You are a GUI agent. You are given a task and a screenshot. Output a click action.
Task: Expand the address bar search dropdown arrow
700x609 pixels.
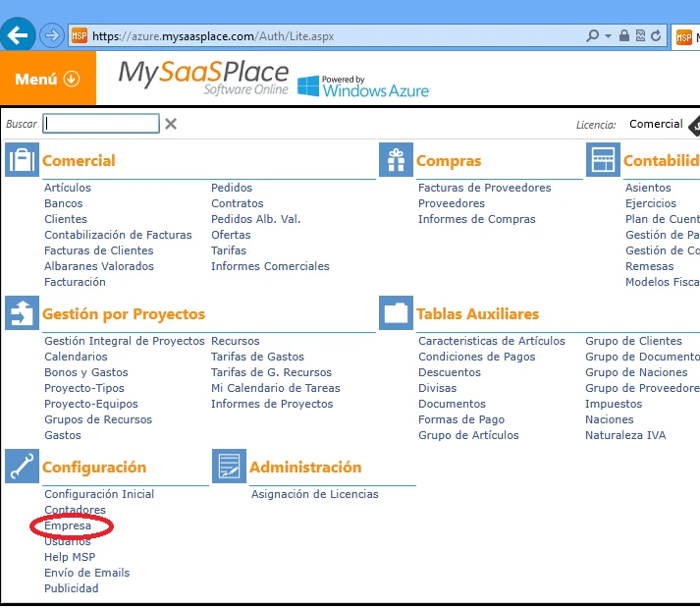pos(608,35)
